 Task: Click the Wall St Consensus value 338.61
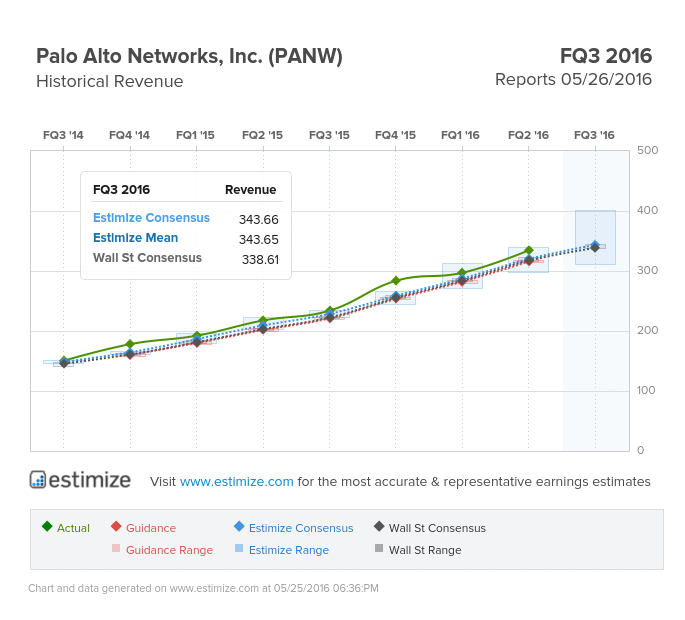click(x=260, y=260)
